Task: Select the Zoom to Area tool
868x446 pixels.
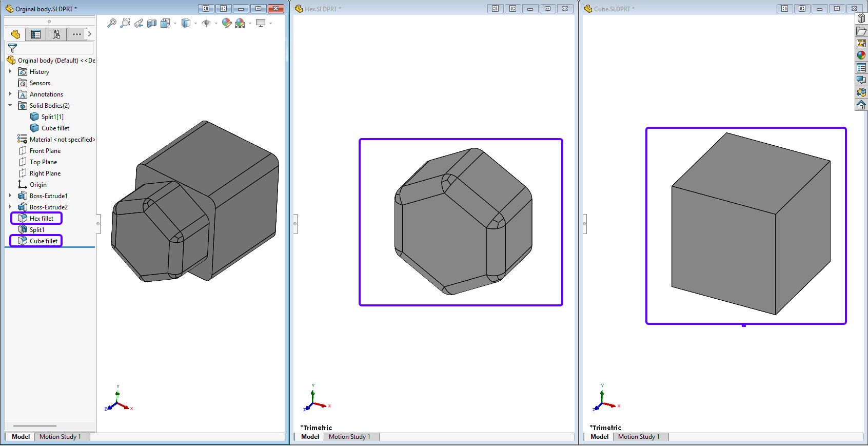Action: (x=125, y=23)
